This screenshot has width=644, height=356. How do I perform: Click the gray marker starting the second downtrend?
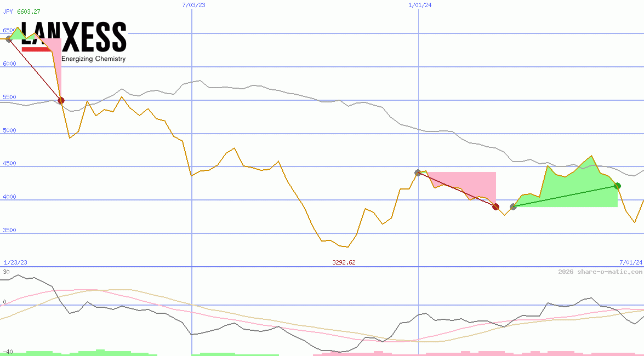[418, 171]
